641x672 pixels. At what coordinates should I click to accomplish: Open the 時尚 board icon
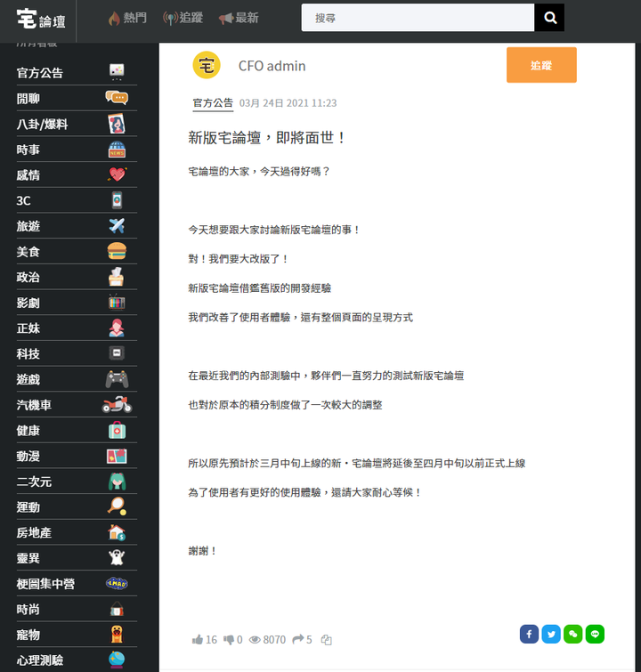[x=117, y=609]
